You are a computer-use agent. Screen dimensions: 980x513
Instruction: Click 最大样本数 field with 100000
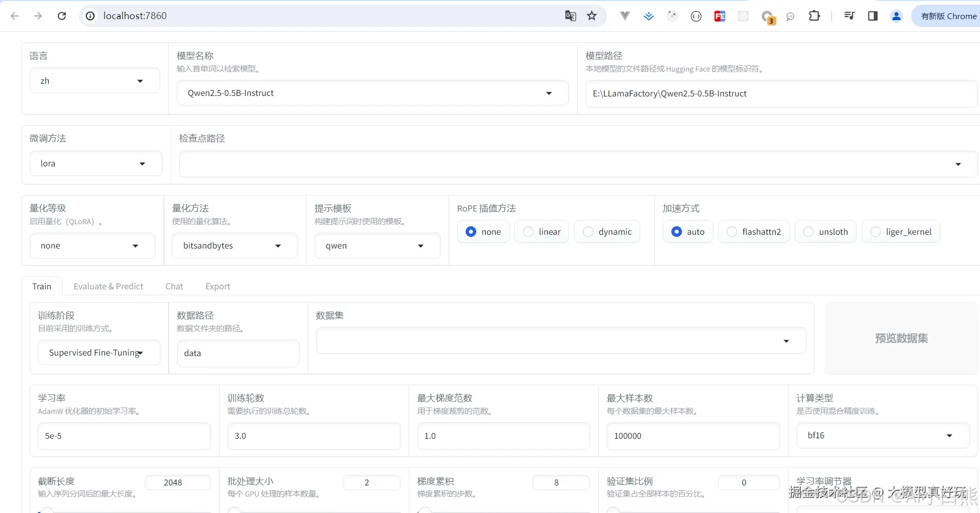693,436
